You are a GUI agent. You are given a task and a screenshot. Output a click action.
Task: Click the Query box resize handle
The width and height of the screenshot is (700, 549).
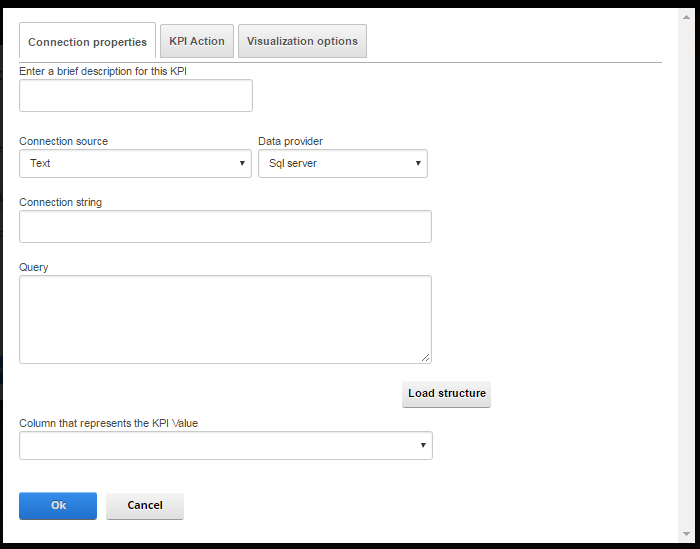click(x=425, y=358)
